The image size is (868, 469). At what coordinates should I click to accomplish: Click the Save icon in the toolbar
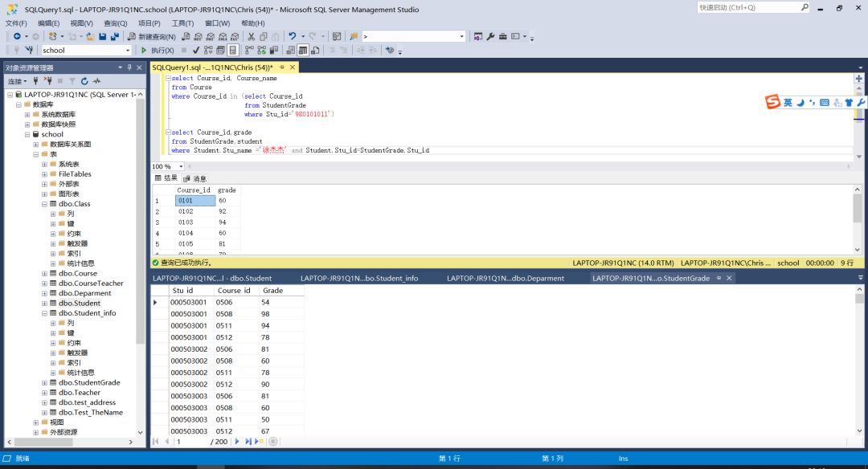click(103, 37)
